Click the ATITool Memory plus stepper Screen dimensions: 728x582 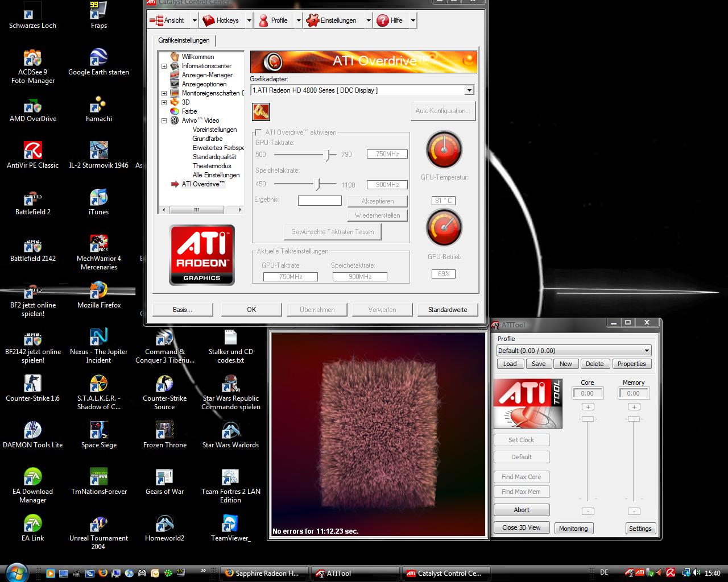[x=634, y=407]
